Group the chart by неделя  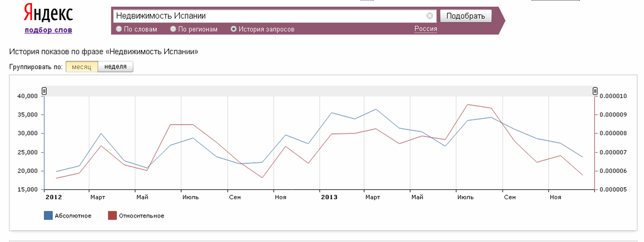coord(116,67)
